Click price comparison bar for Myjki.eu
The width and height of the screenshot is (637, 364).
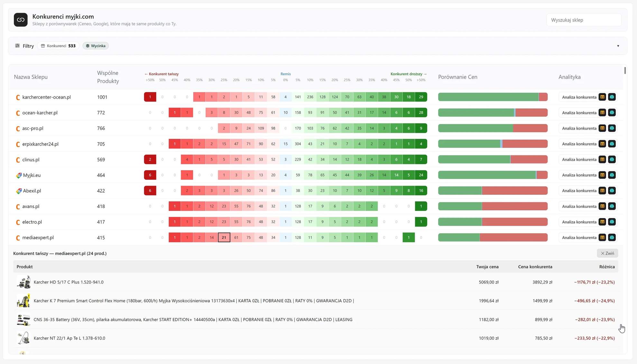[x=493, y=175]
